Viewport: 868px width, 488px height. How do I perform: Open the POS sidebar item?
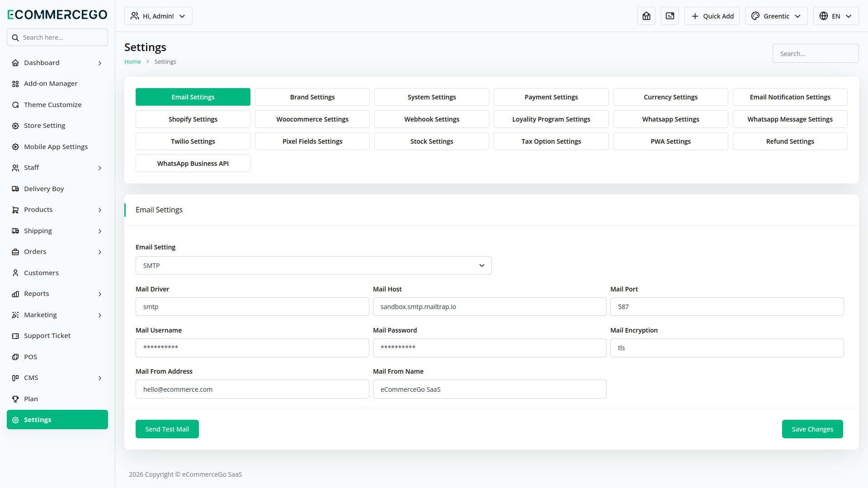coord(30,357)
